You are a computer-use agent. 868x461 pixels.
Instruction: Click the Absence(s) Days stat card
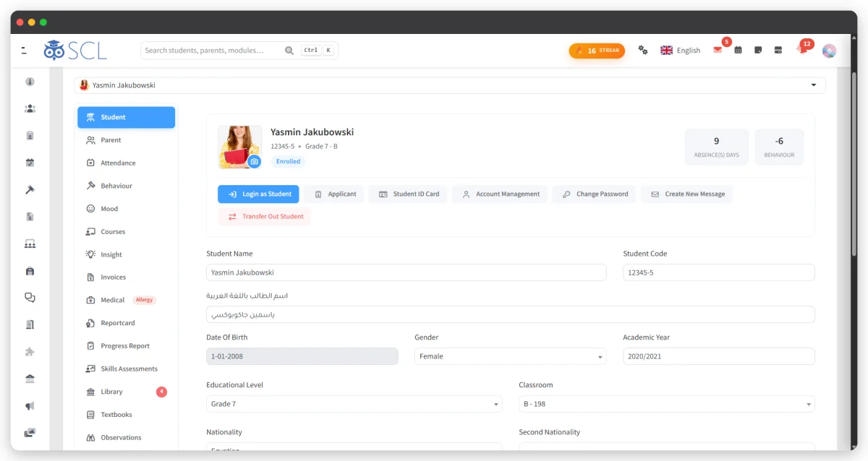(x=716, y=147)
